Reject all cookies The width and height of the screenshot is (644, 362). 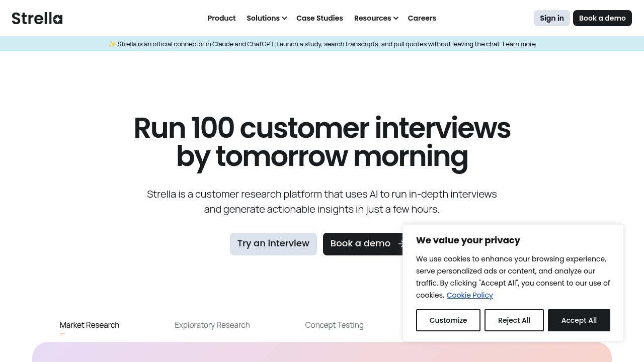[x=514, y=320]
